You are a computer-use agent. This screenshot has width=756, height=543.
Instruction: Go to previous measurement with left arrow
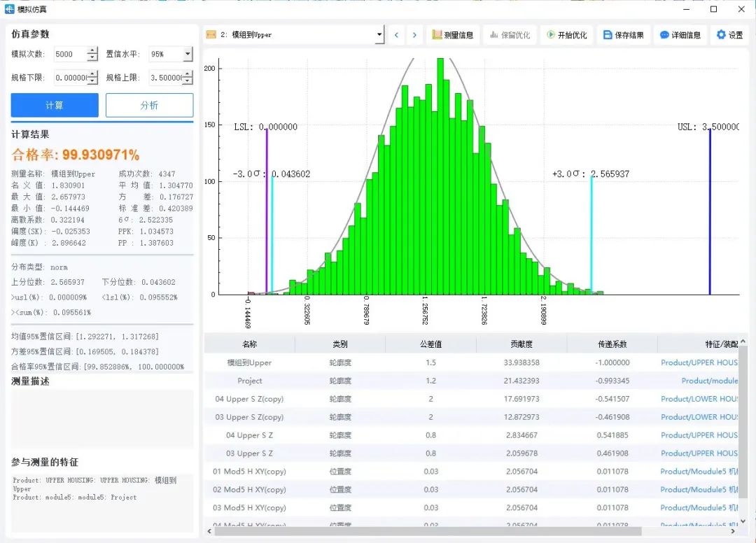(396, 35)
